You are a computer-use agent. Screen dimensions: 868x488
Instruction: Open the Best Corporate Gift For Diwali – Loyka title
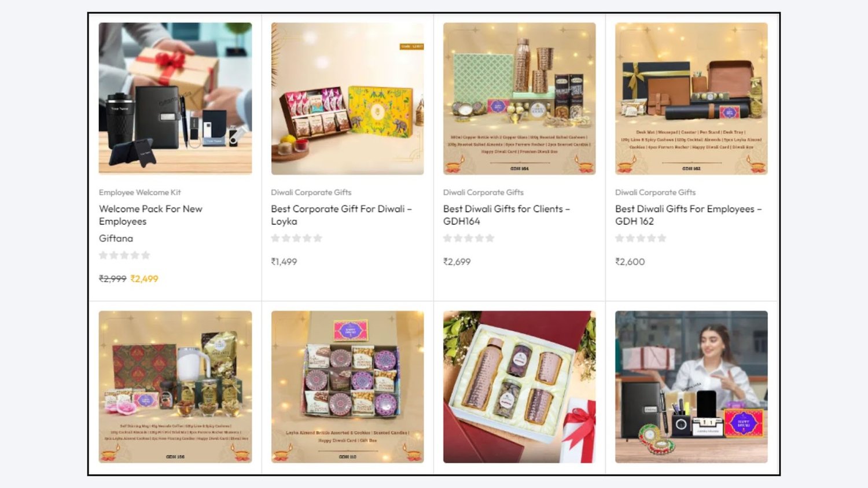[x=341, y=215]
